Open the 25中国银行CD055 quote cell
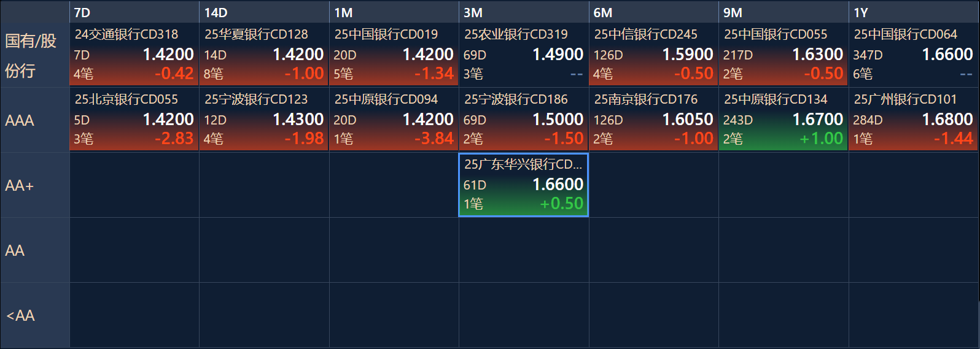 (784, 55)
